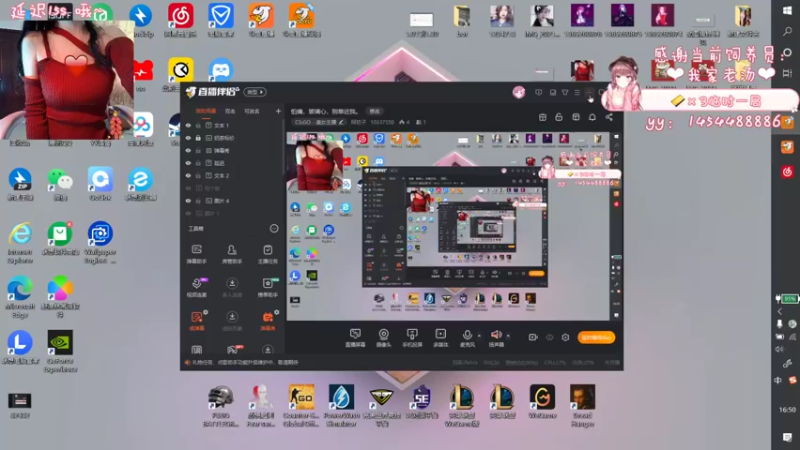Image resolution: width=800 pixels, height=450 pixels.
Task: Open the Windows Start button
Action: (x=787, y=11)
